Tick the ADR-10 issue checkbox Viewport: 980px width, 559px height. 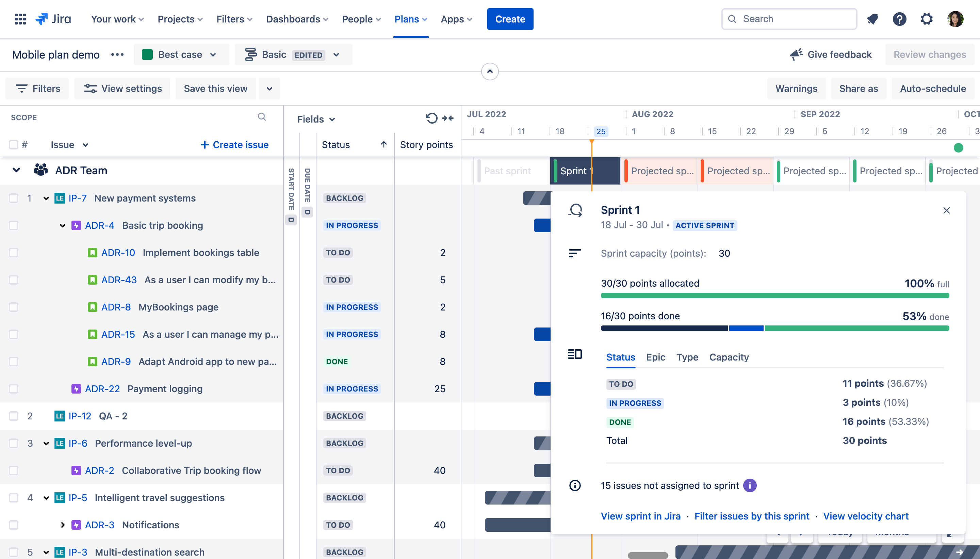[x=14, y=253]
